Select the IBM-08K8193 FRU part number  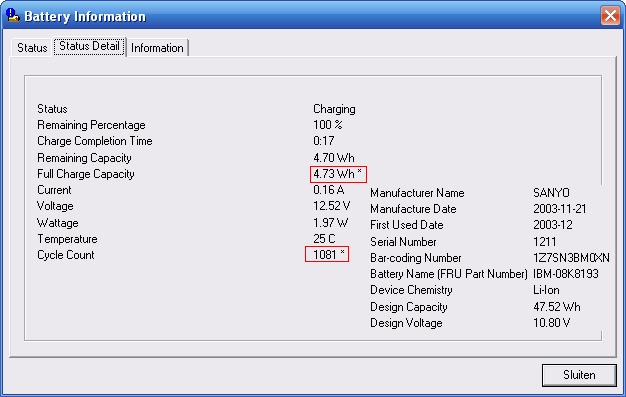(566, 274)
